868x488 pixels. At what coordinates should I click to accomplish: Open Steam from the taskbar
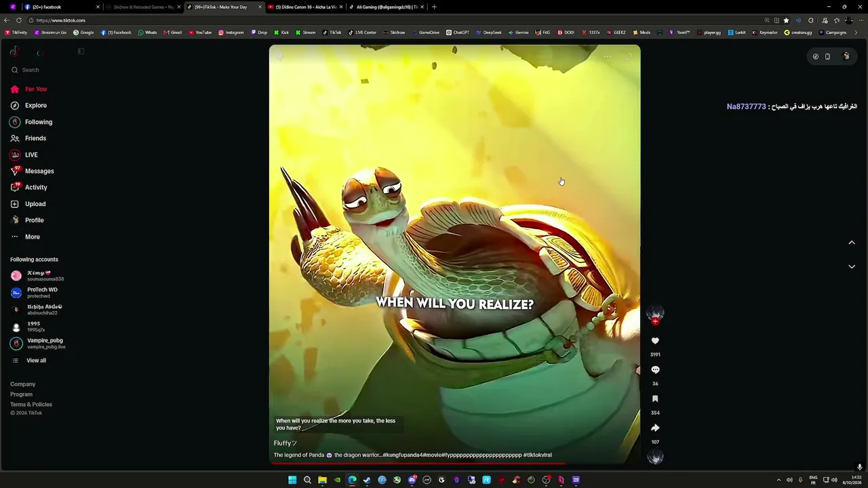coord(367,480)
